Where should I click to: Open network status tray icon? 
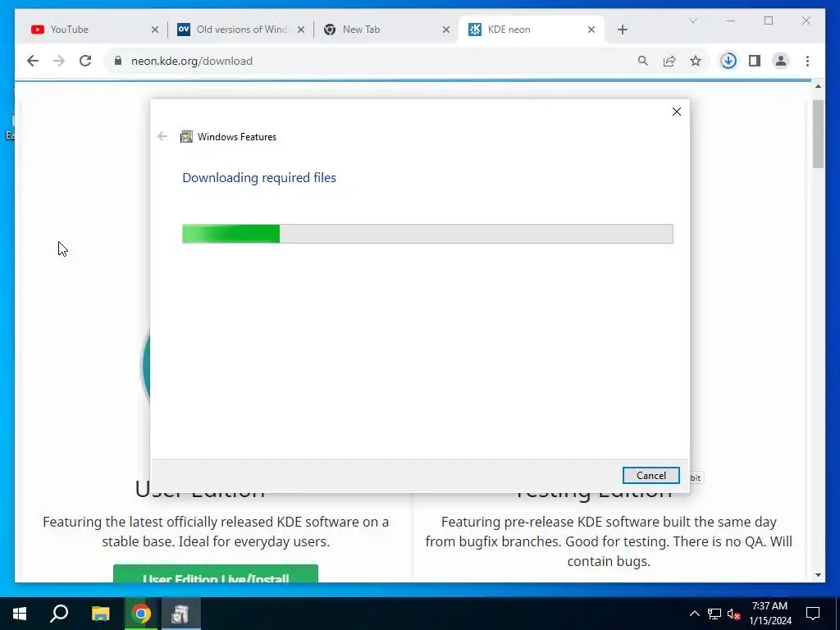[714, 614]
